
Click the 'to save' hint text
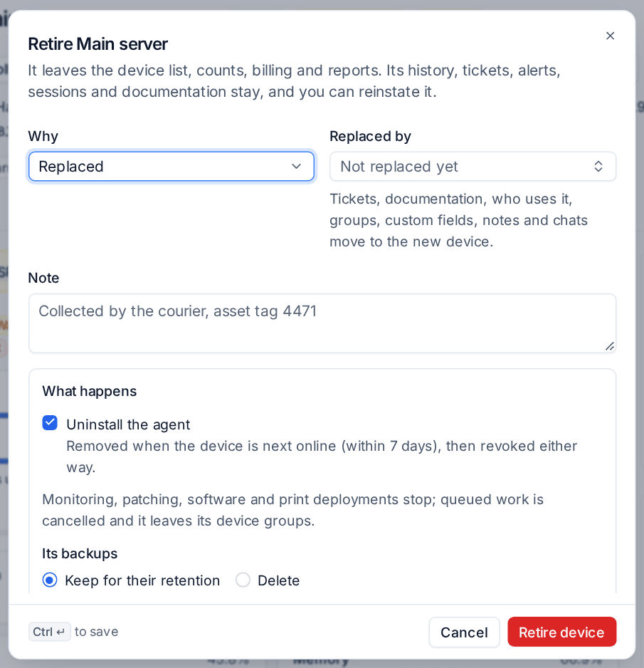(97, 632)
